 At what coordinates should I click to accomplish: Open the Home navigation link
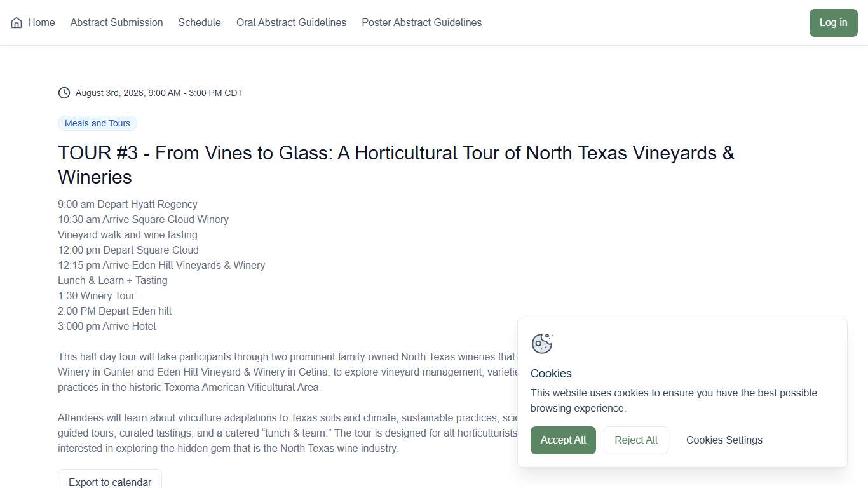[x=41, y=23]
